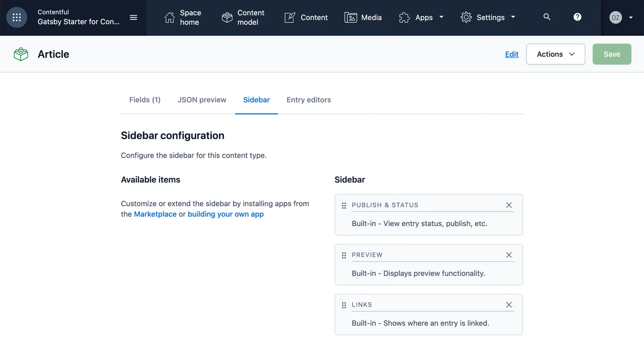
Task: Click the Article content type icon
Action: [21, 54]
